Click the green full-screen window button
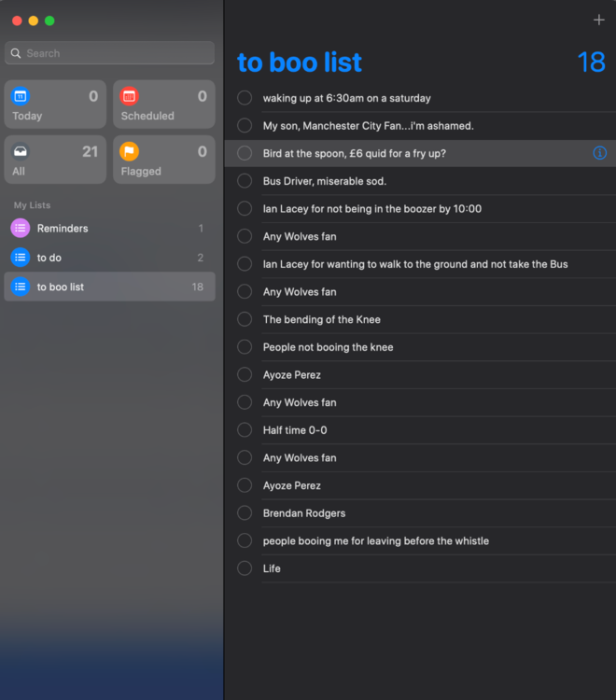 pos(49,21)
